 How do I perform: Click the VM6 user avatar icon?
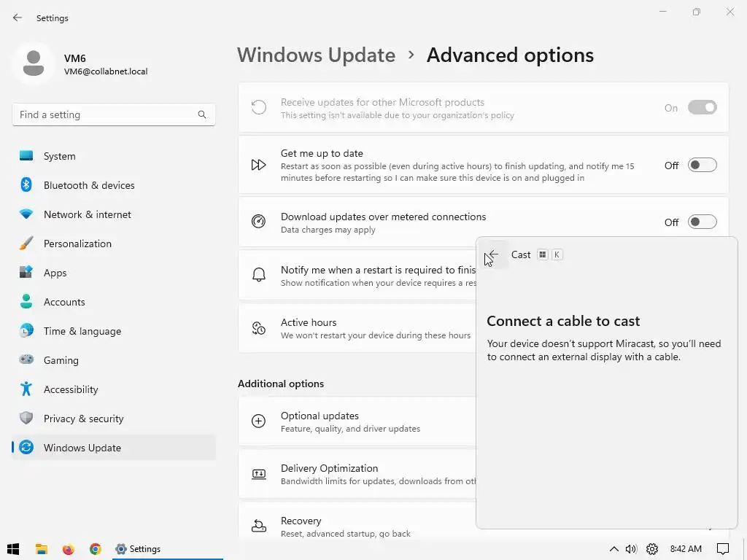tap(34, 63)
